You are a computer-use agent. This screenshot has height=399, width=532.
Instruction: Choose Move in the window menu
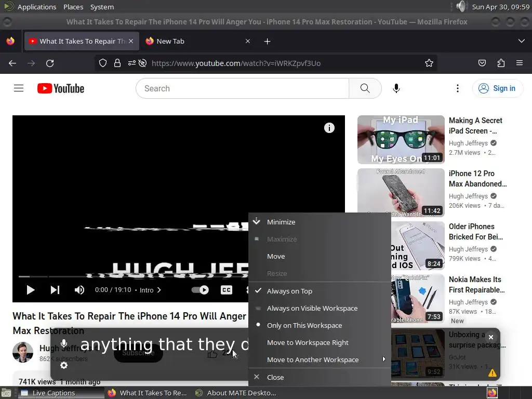320,257
